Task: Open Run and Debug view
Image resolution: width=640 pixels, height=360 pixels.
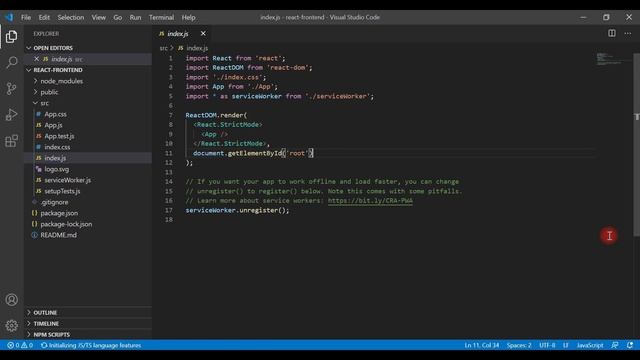Action: [11, 115]
